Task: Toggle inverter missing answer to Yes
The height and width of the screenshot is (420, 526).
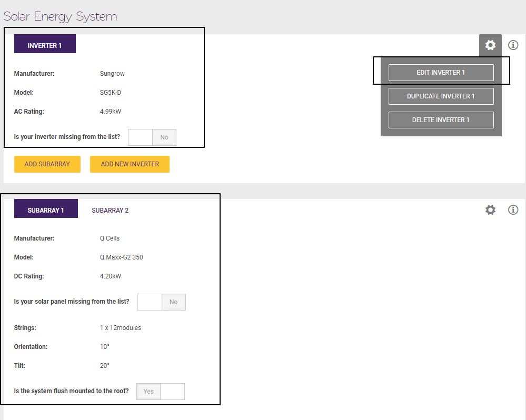Action: (x=140, y=137)
